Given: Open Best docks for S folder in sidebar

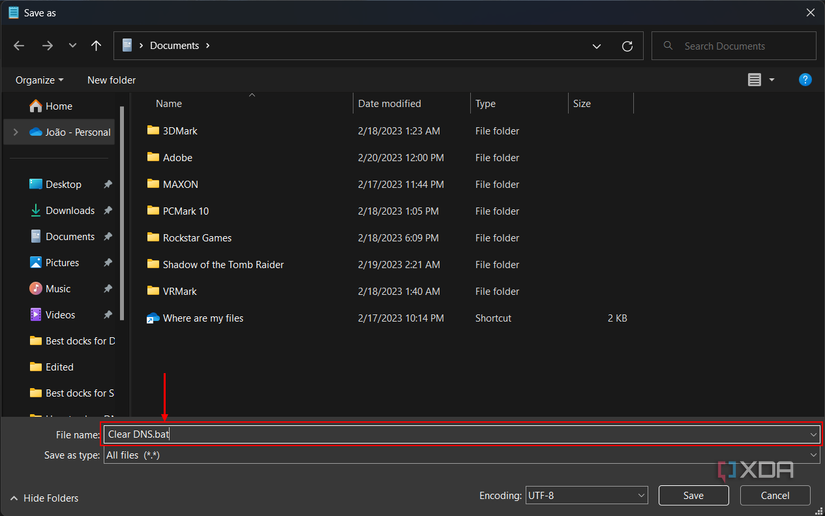Looking at the screenshot, I should pos(72,393).
